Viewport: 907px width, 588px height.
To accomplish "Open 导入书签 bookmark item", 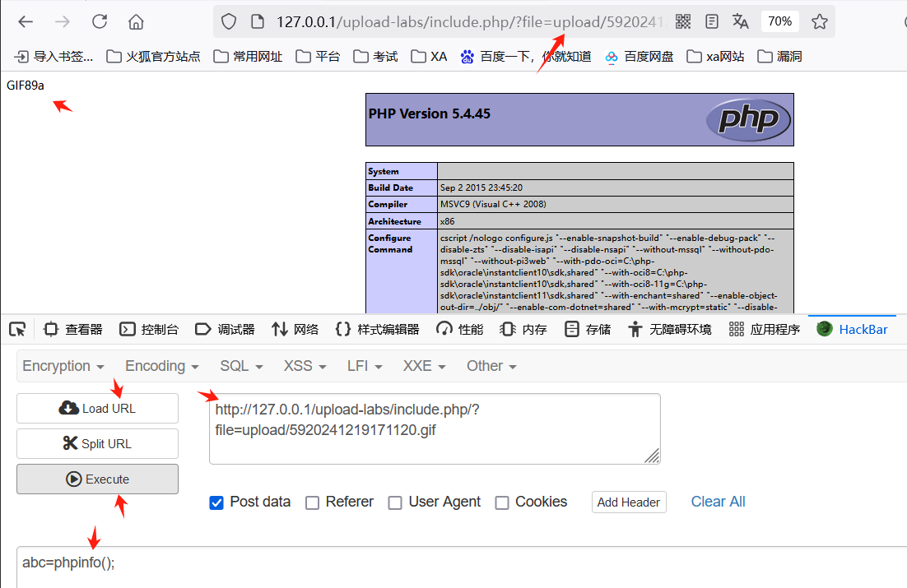I will (x=53, y=57).
